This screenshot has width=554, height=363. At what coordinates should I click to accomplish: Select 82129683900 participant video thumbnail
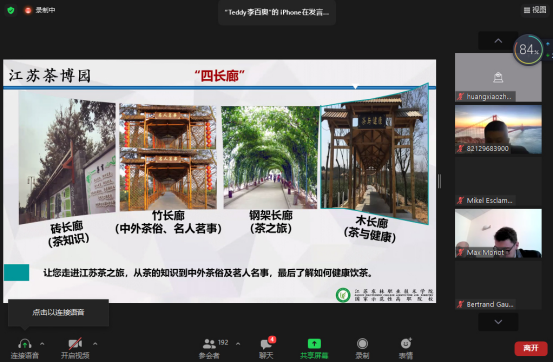click(498, 129)
